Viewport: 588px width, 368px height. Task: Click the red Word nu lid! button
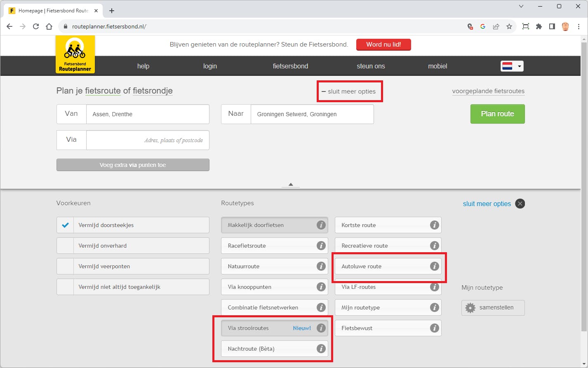383,45
